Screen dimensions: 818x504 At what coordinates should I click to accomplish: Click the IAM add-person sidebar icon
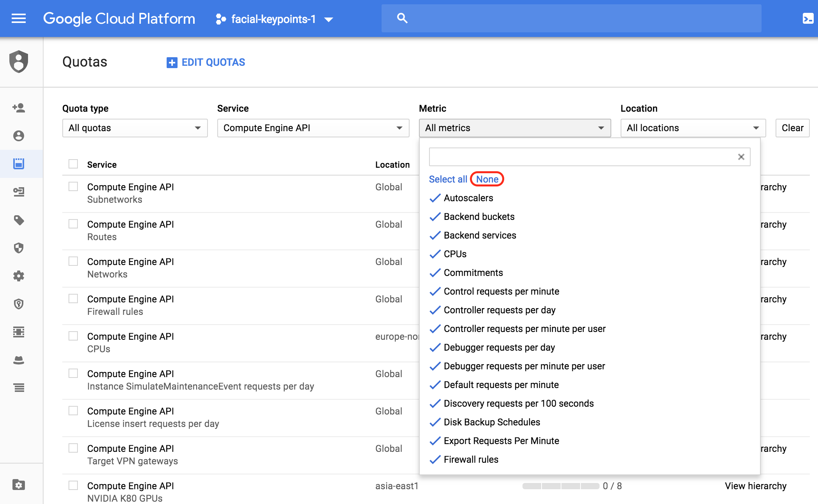18,107
